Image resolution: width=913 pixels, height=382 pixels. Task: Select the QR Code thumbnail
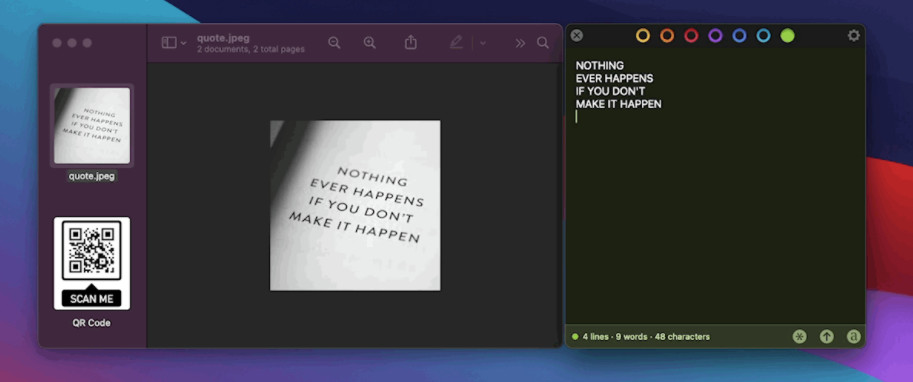tap(92, 263)
